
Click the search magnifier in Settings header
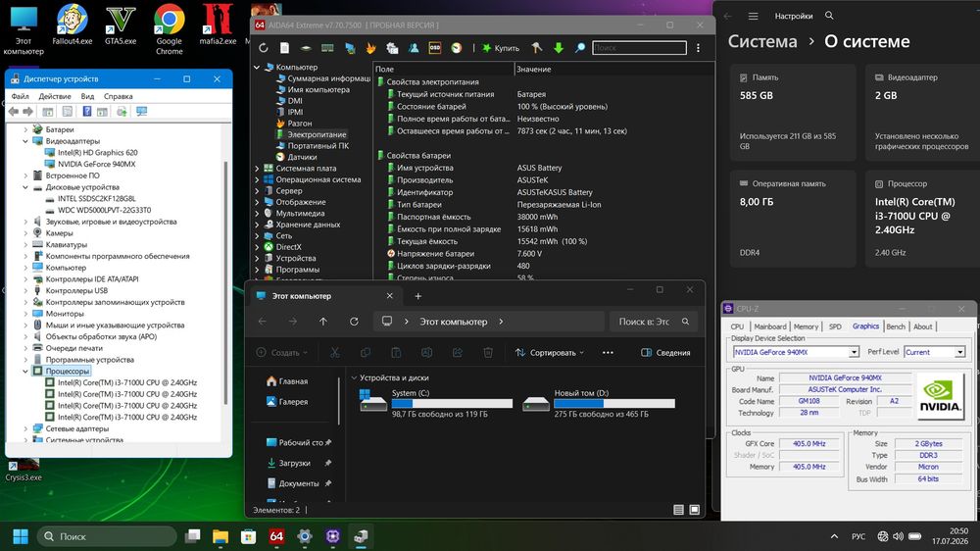(x=829, y=16)
